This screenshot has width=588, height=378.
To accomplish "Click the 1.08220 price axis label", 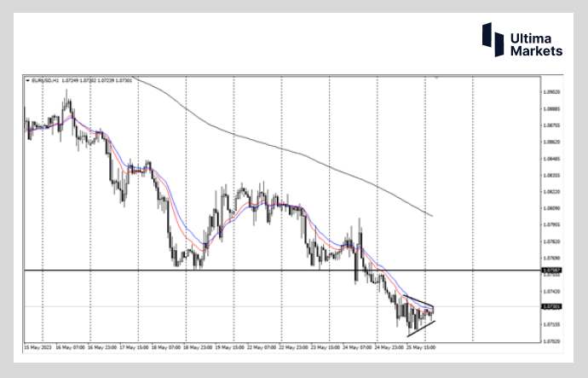I will (551, 191).
